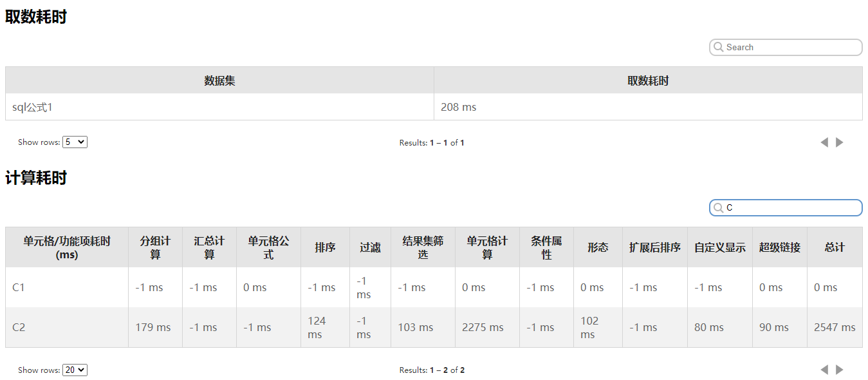Go to previous page of 取数耗时 table
The width and height of the screenshot is (868, 380).
coord(824,142)
